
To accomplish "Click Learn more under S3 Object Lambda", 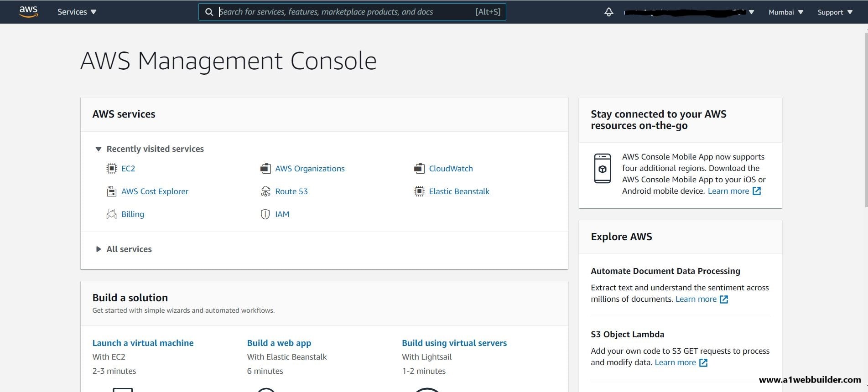I will (x=675, y=362).
